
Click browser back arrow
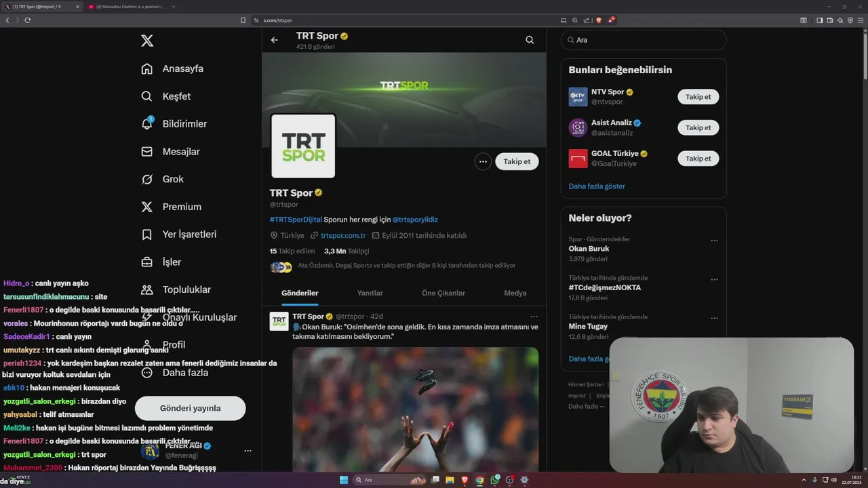(7, 20)
